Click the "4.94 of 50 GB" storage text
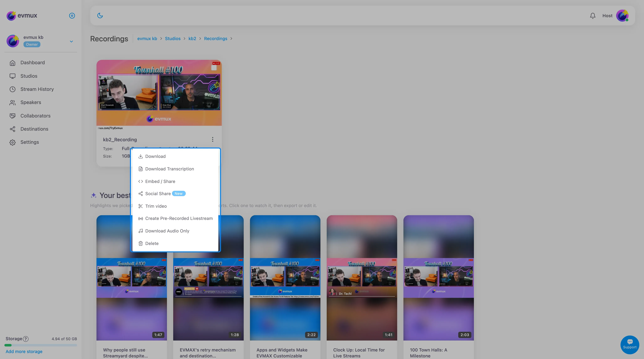This screenshot has width=644, height=359. click(x=64, y=339)
